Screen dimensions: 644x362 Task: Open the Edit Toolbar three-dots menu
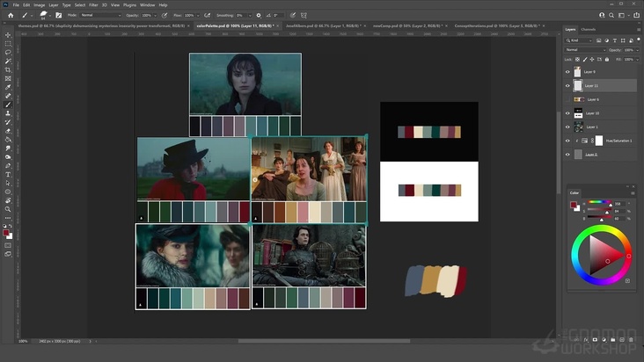8,218
